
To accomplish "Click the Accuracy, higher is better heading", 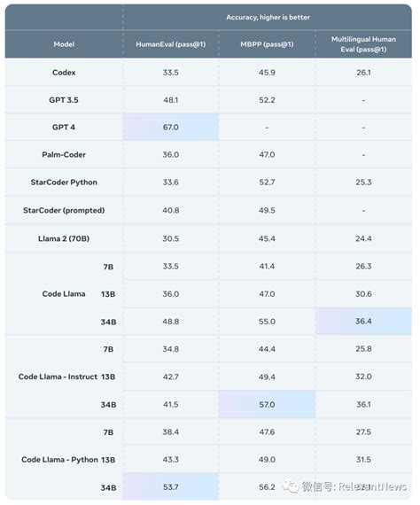I will (x=268, y=18).
